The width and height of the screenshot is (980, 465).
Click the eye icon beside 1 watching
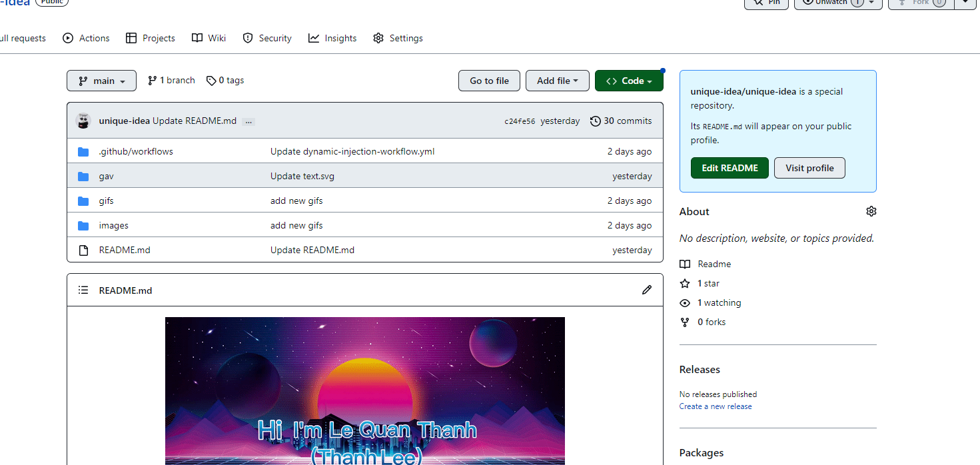(x=685, y=302)
